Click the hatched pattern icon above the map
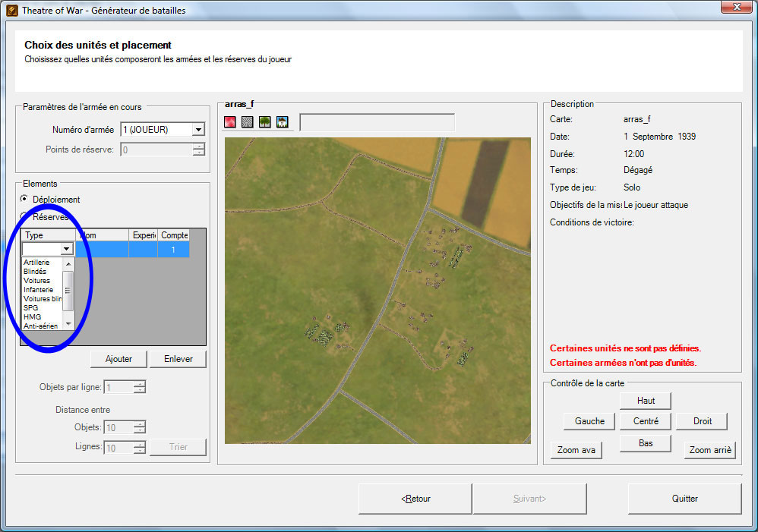The height and width of the screenshot is (532, 758). click(x=248, y=122)
